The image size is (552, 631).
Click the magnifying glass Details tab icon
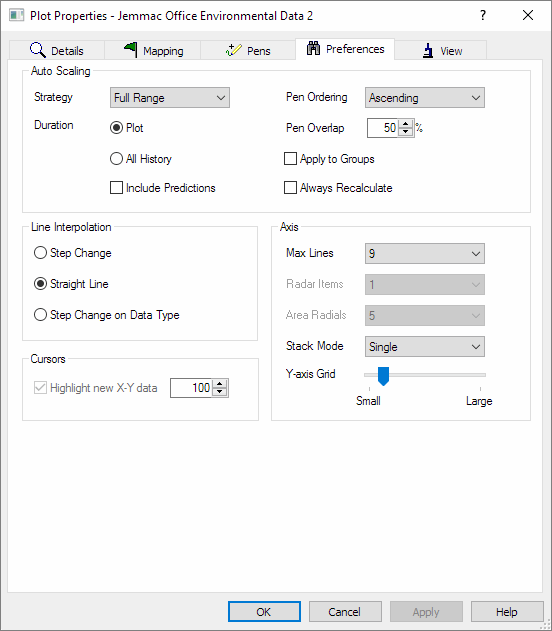[38, 50]
